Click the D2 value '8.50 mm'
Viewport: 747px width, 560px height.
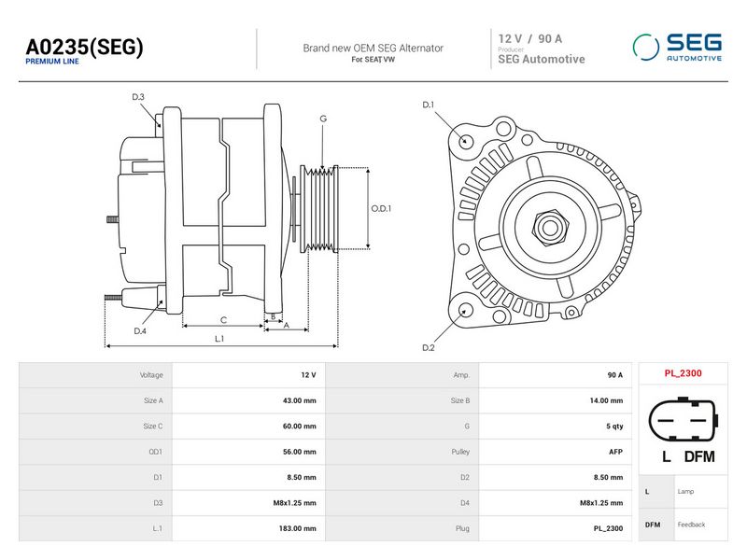[x=608, y=477]
